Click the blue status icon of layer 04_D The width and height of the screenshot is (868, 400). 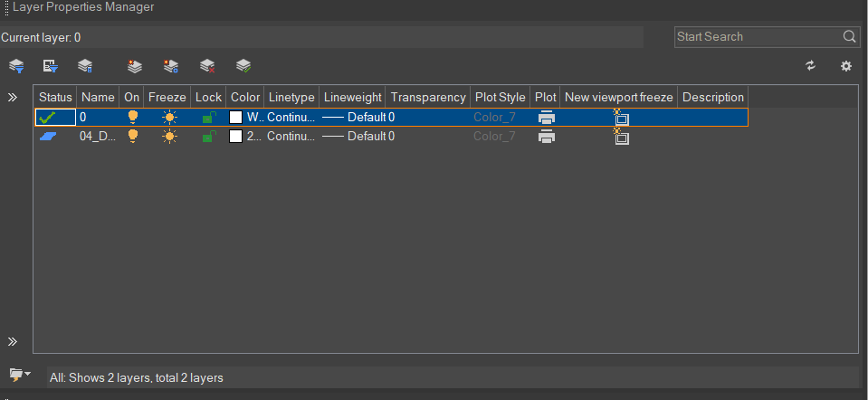pyautogui.click(x=48, y=136)
